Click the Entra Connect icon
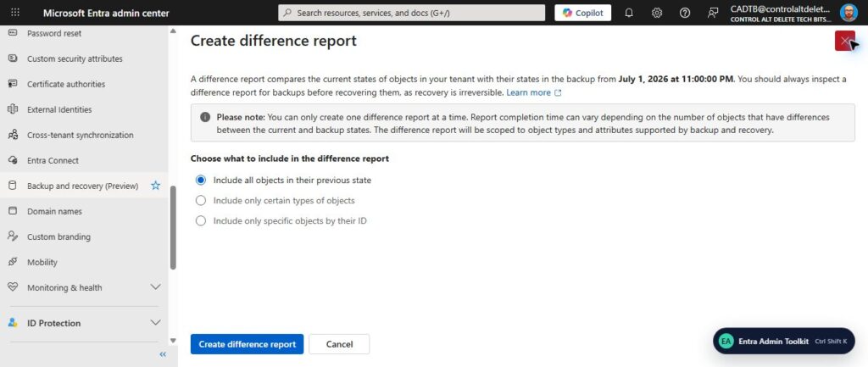 coord(13,160)
